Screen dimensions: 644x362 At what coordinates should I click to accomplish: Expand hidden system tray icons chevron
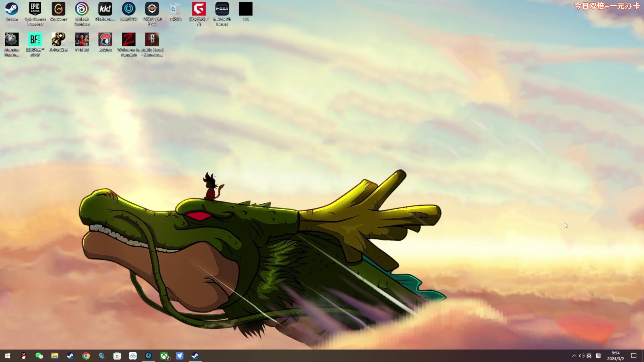pyautogui.click(x=574, y=356)
